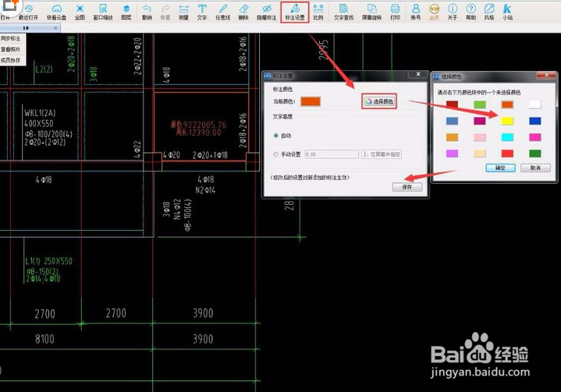
Task: Pick the amber orange color swatch
Action: [453, 137]
